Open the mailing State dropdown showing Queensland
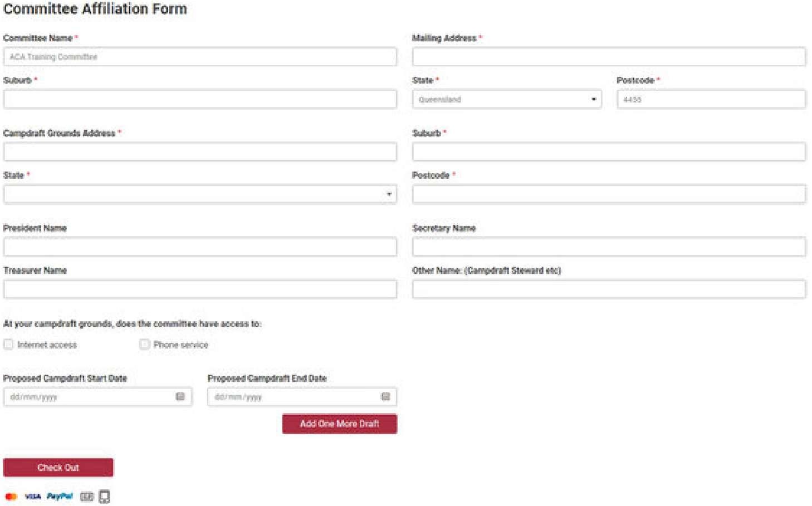Screen dimensions: 812x506 [507, 99]
